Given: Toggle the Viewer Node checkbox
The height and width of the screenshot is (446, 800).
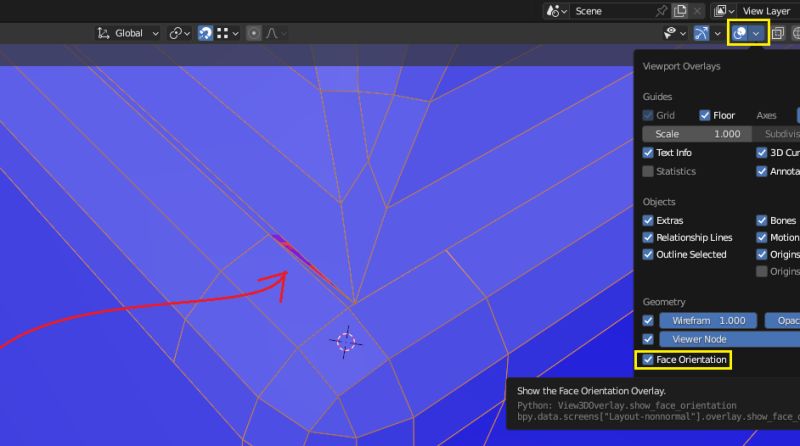Looking at the screenshot, I should click(648, 339).
